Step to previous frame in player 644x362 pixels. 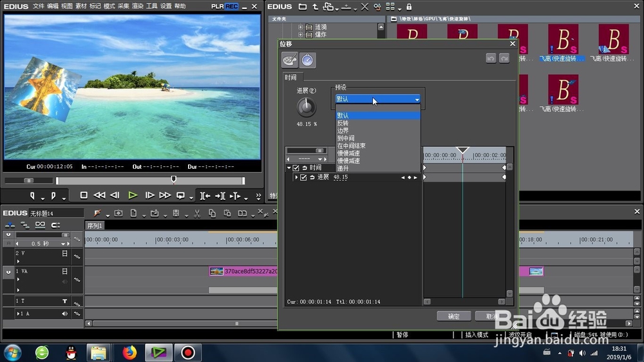point(115,196)
